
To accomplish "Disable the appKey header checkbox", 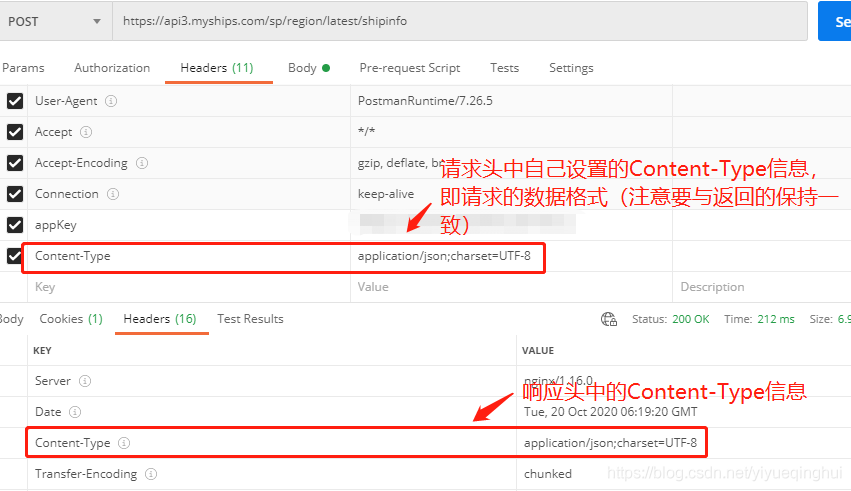I will point(15,225).
